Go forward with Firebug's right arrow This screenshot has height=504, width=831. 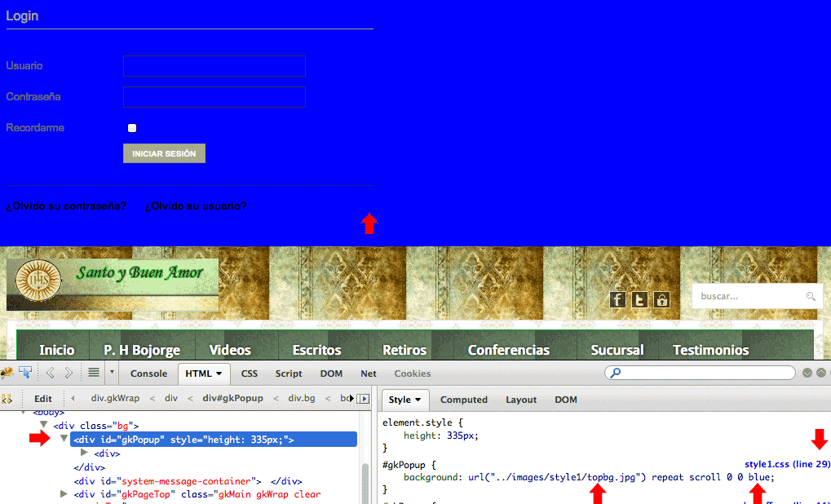[69, 373]
